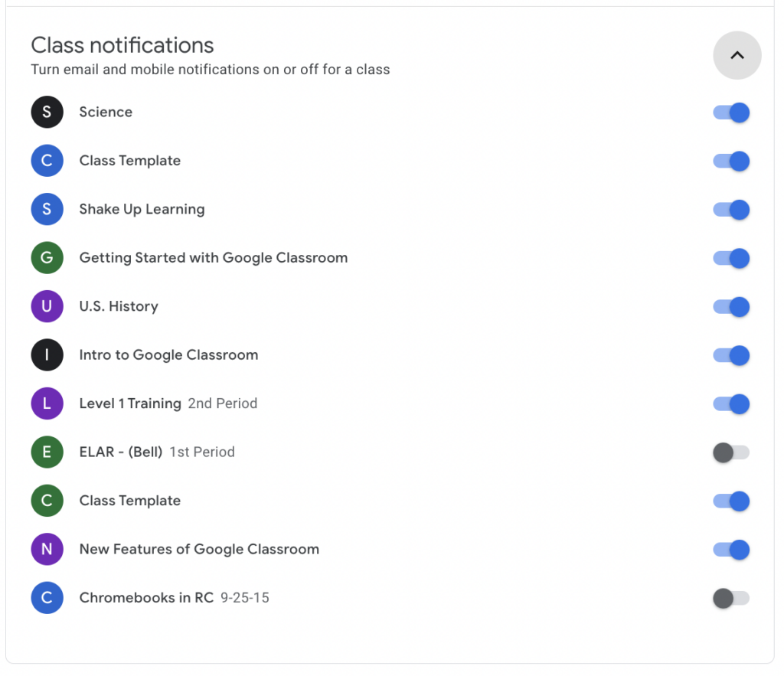The height and width of the screenshot is (676, 784).
Task: Open the Science class entry
Action: (106, 112)
